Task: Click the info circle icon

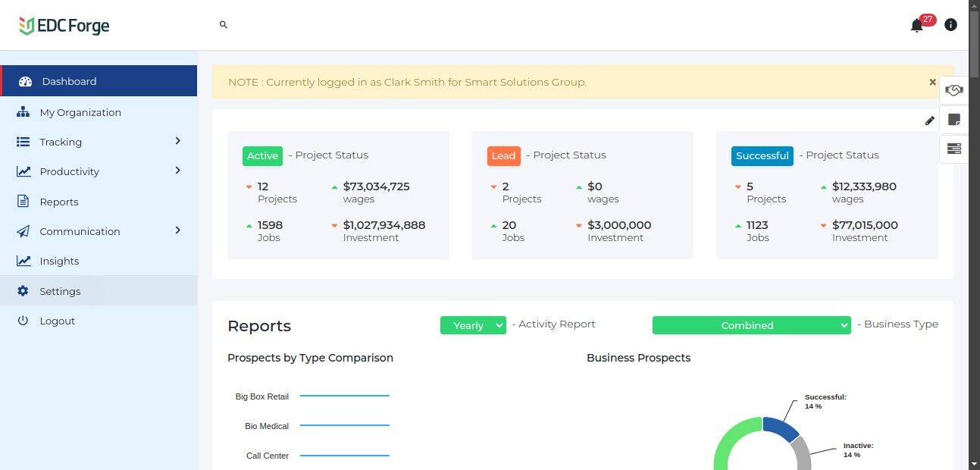Action: [950, 25]
